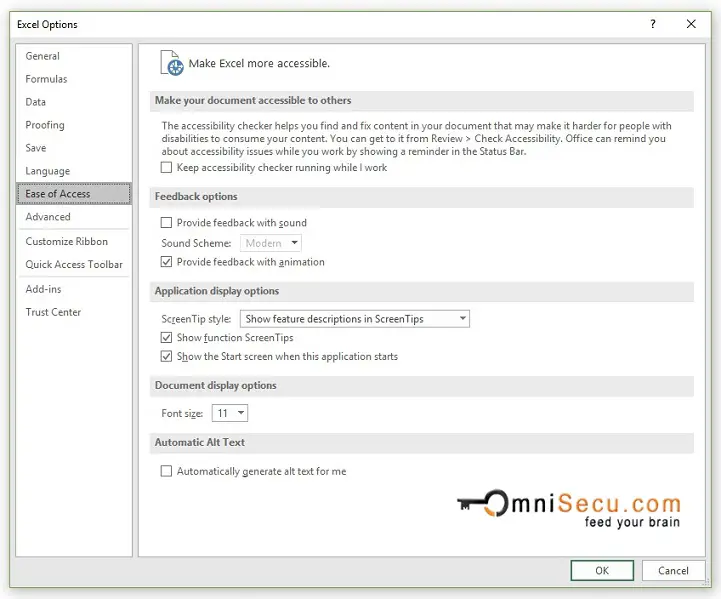This screenshot has width=721, height=599.
Task: Click the 'Document display options' heading
Action: (216, 385)
